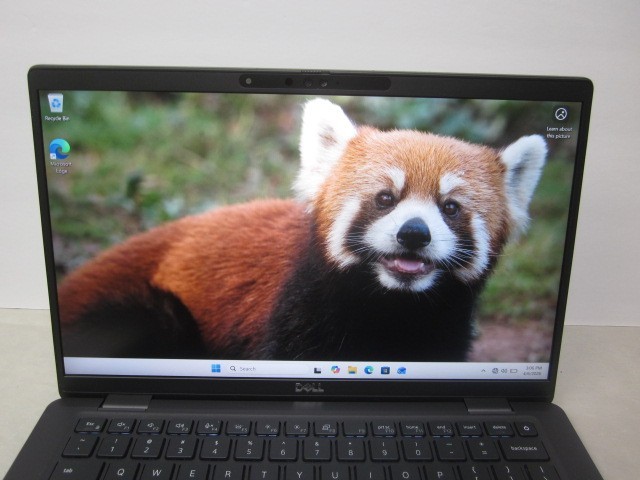
Task: Open the Windows Start menu
Action: click(x=216, y=369)
